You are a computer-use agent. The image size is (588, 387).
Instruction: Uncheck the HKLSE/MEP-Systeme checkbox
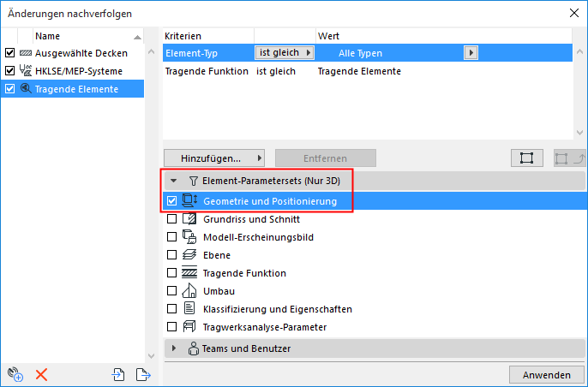click(9, 71)
